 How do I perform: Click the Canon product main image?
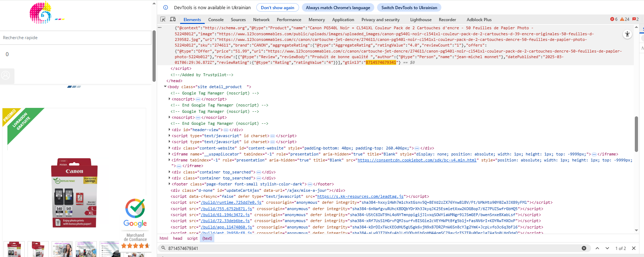(74, 193)
